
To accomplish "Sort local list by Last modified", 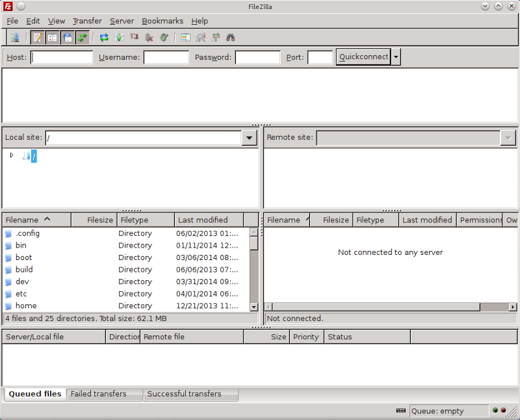I will 209,220.
